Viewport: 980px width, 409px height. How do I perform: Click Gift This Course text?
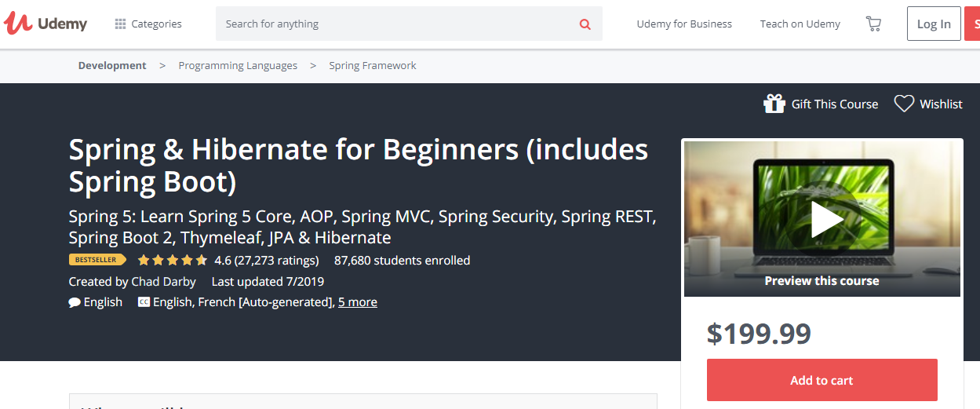pos(835,104)
